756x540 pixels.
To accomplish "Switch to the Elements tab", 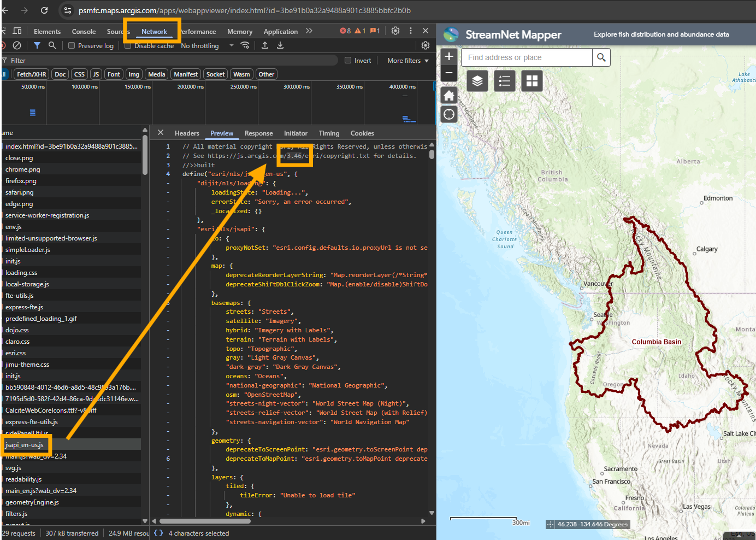I will point(47,31).
